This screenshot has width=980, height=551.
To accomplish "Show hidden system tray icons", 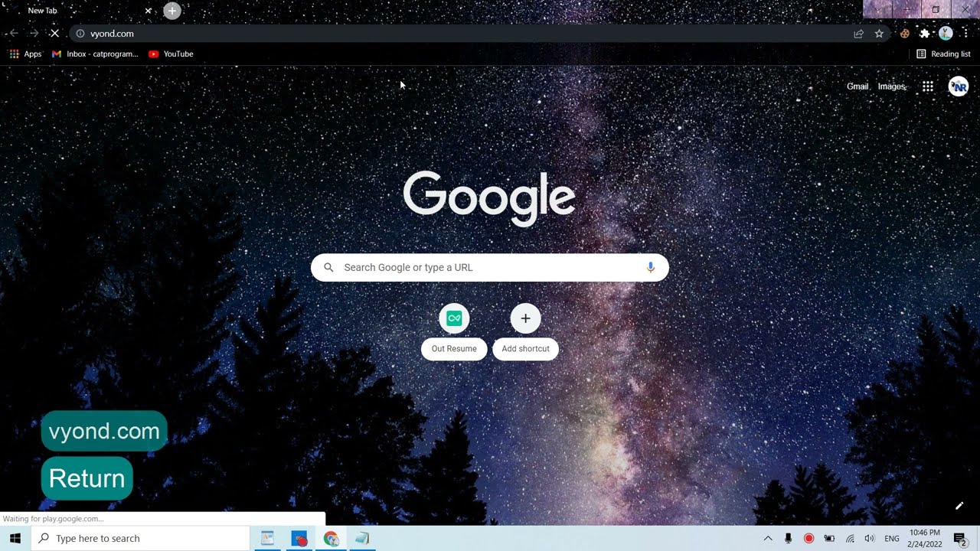I will click(768, 539).
